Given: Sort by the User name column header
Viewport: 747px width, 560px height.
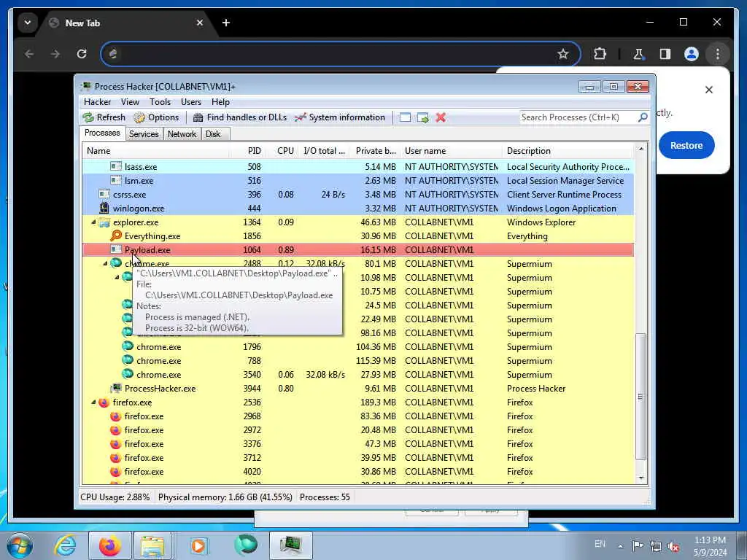Looking at the screenshot, I should tap(452, 151).
